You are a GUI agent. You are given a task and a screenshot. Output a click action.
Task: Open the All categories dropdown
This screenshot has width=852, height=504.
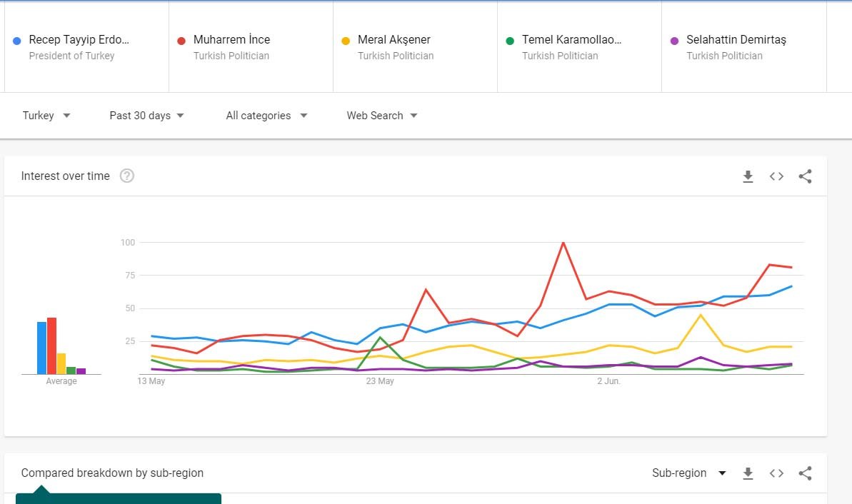tap(266, 116)
